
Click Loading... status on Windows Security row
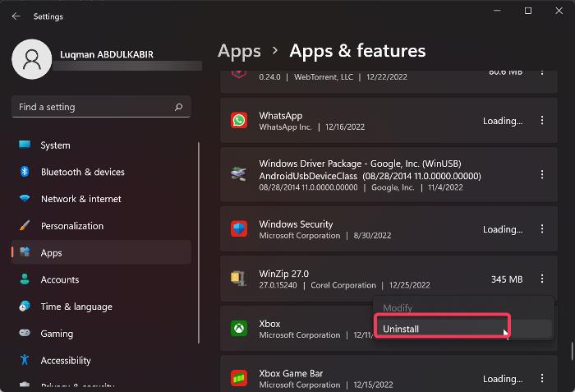coord(503,229)
